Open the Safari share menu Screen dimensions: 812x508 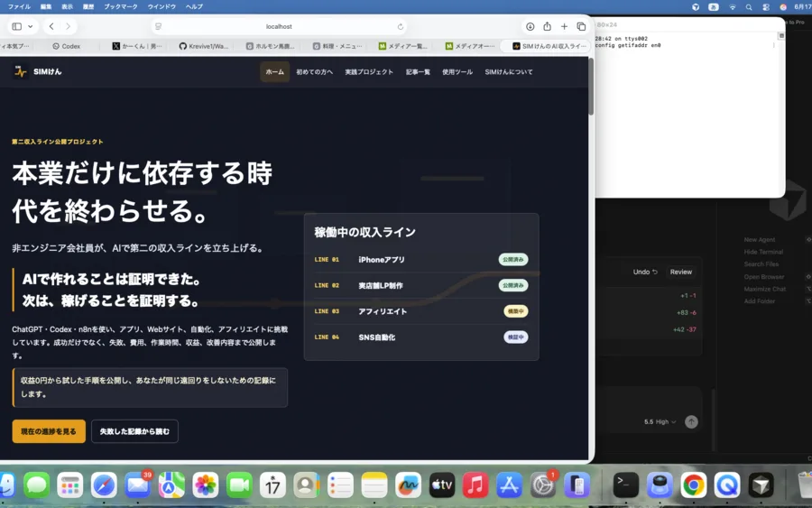click(x=547, y=26)
